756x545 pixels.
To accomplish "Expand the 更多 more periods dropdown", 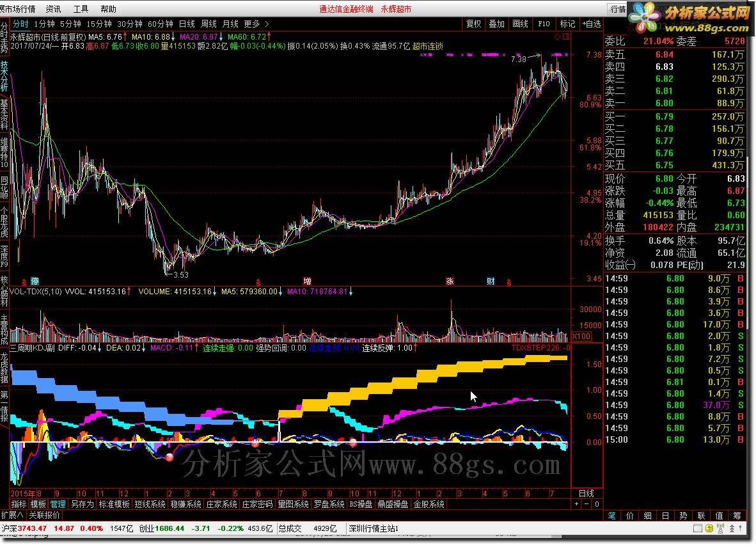I will [x=256, y=24].
